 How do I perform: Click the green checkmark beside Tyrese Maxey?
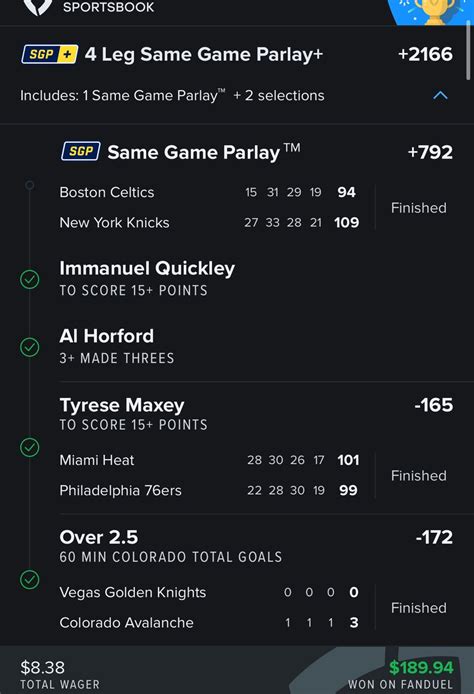(x=30, y=447)
